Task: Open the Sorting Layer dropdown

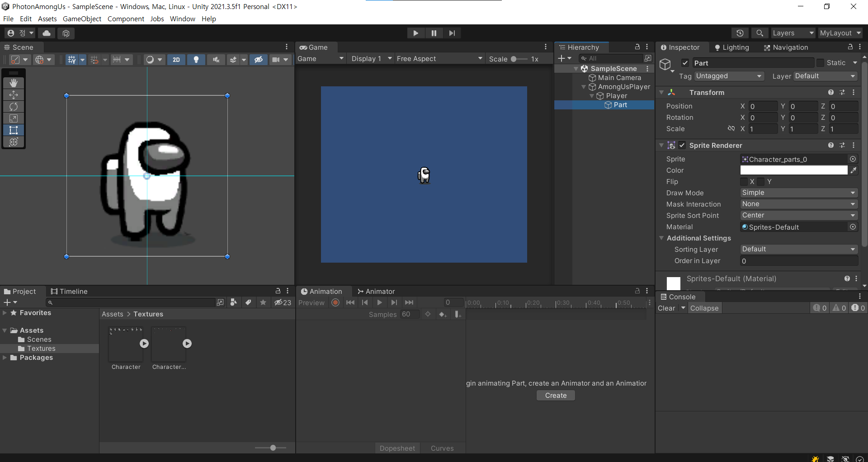Action: tap(799, 249)
